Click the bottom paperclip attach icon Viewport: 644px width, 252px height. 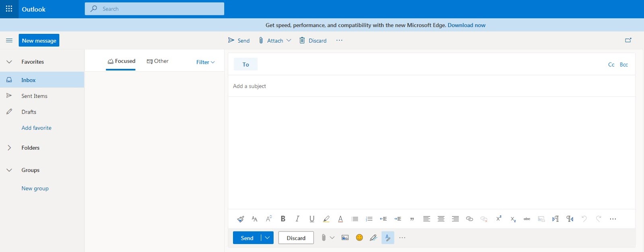[323, 238]
